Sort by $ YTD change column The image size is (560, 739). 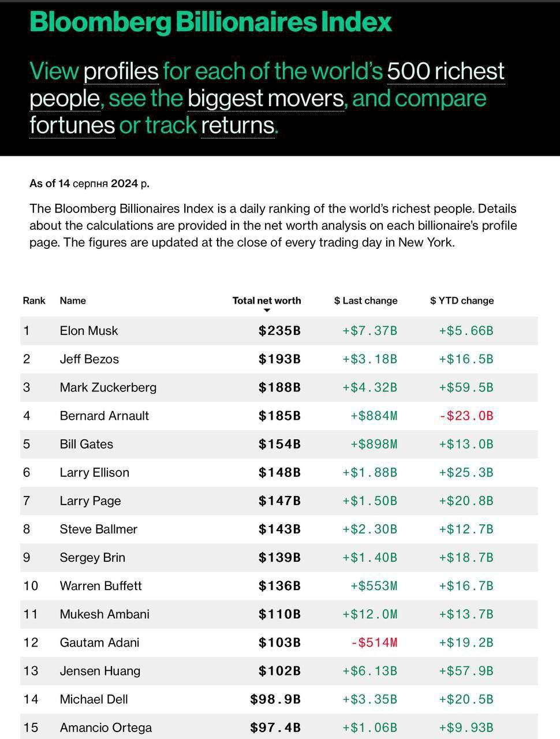pyautogui.click(x=462, y=300)
